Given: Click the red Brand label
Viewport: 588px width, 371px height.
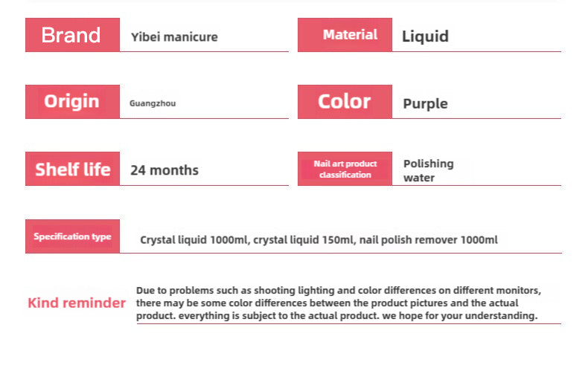Looking at the screenshot, I should coord(72,35).
